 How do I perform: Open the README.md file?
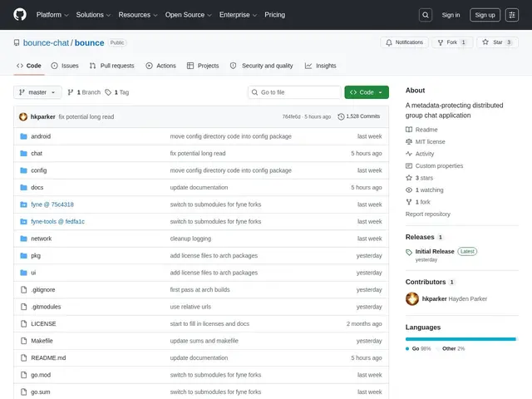(x=48, y=358)
